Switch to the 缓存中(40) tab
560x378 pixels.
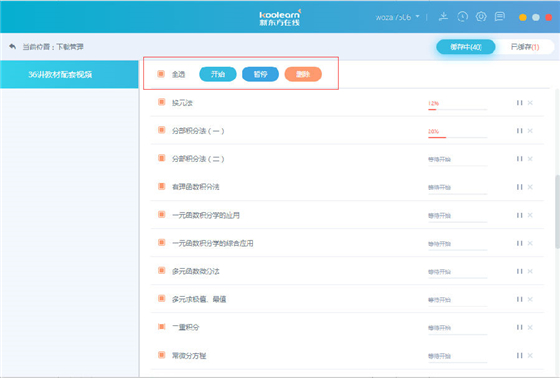coord(466,47)
